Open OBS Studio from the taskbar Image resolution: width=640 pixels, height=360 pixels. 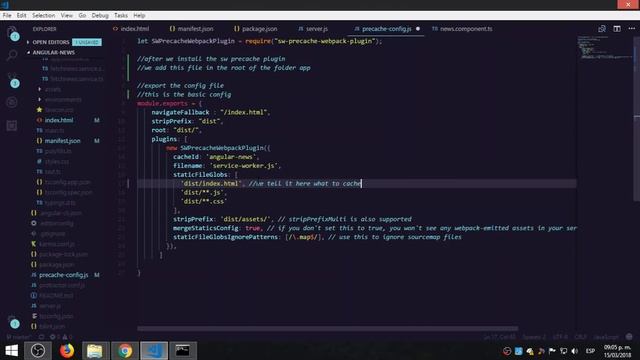(38, 351)
